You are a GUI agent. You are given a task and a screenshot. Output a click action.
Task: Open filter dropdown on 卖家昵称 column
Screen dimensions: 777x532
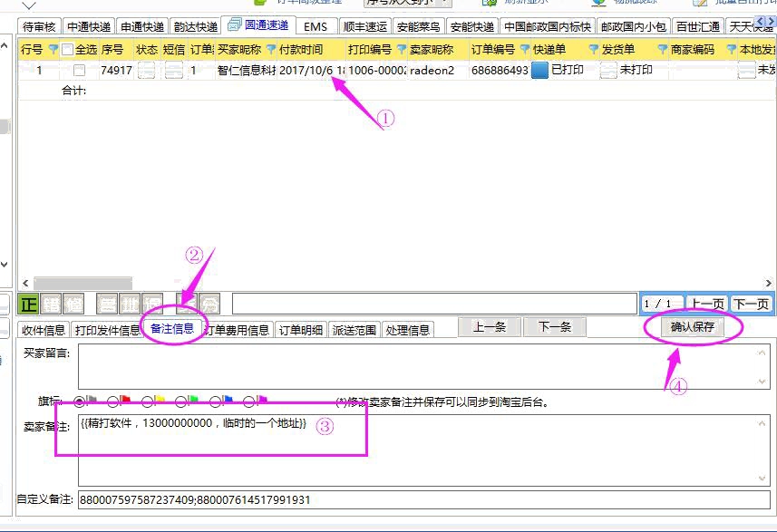pyautogui.click(x=402, y=50)
